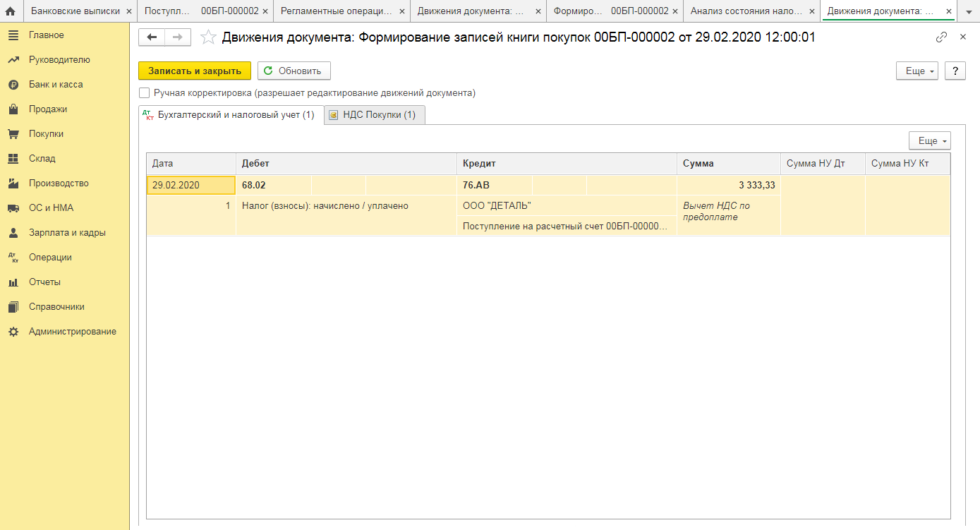The width and height of the screenshot is (980, 530).
Task: Click the forward navigation arrow
Action: click(177, 38)
